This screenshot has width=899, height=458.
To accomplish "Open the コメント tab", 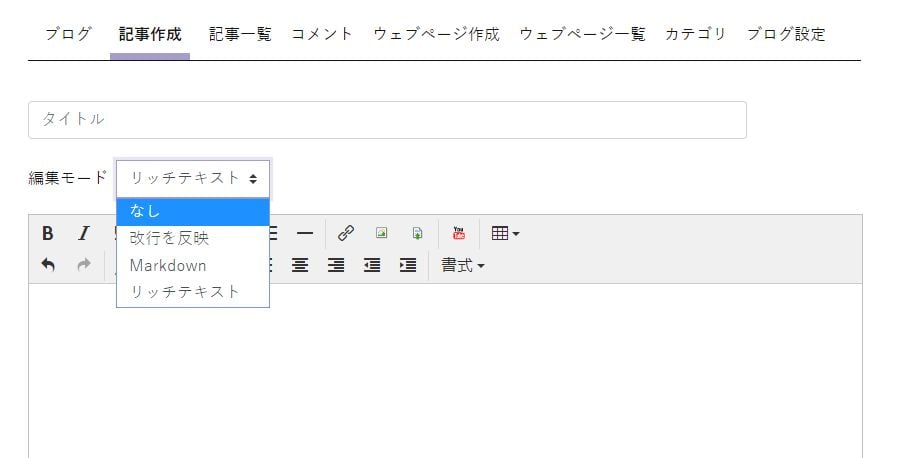I will pos(322,34).
